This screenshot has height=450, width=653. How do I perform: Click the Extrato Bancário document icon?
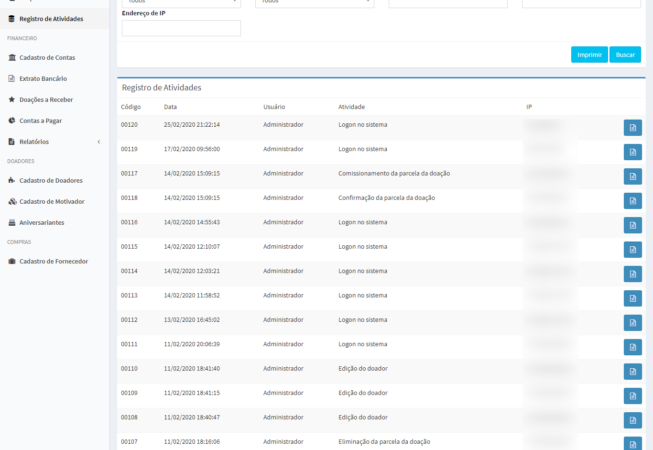tap(11, 78)
